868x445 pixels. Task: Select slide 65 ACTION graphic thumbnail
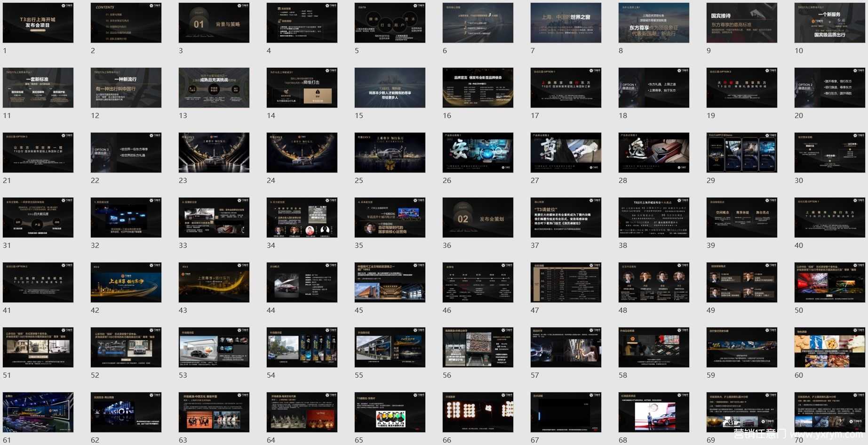click(390, 412)
